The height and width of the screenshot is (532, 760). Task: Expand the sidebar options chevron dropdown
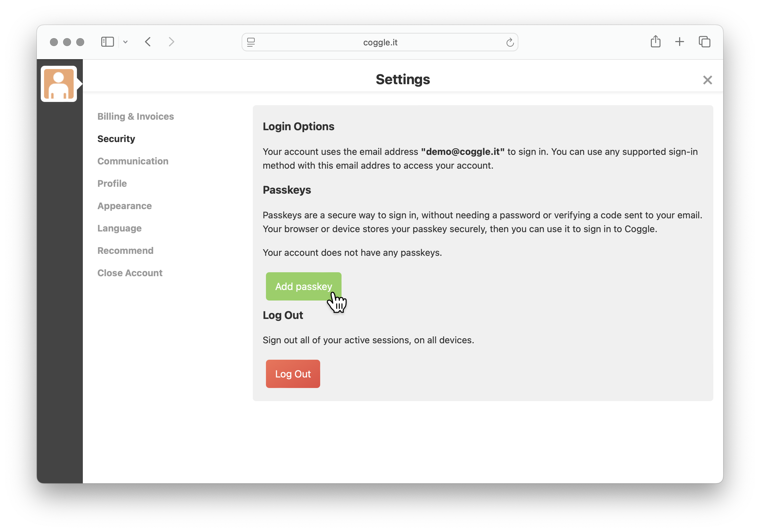click(x=126, y=42)
